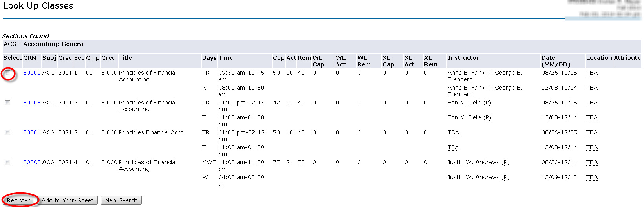Click the (P) marker after Justin W. Andrews

(x=505, y=162)
